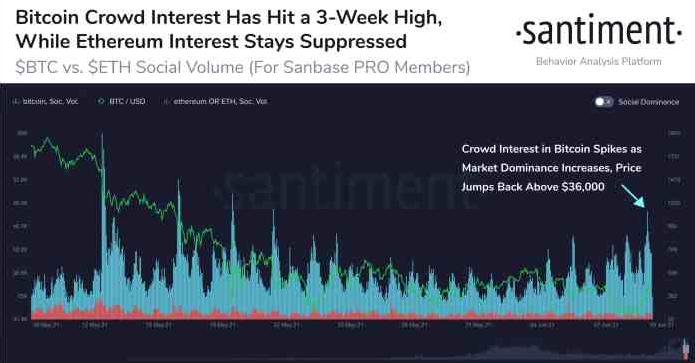Click the 'Social Dominance' label text
The width and height of the screenshot is (695, 363).
point(648,102)
